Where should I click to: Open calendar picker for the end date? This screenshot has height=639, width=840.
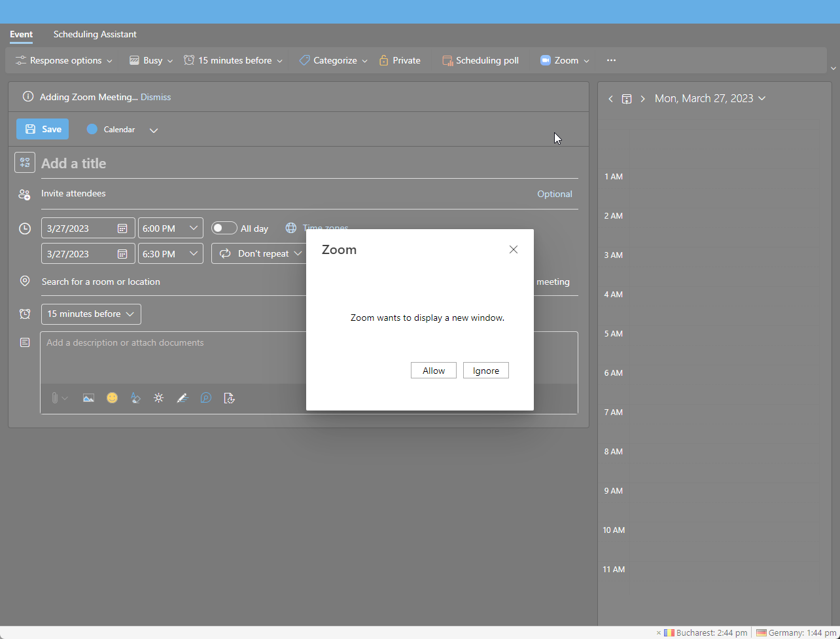(122, 254)
